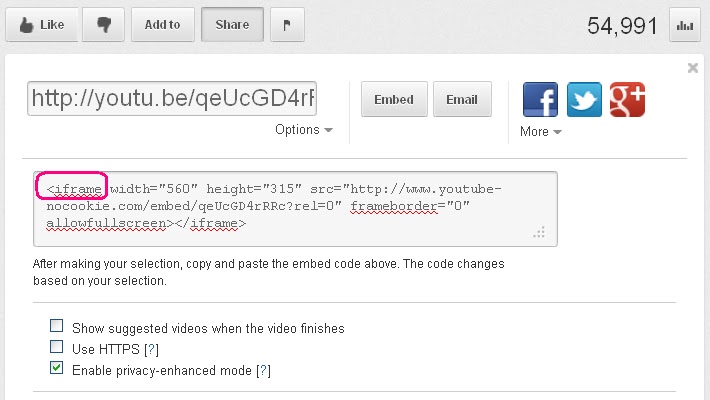Expand the Options dropdown

pos(304,130)
